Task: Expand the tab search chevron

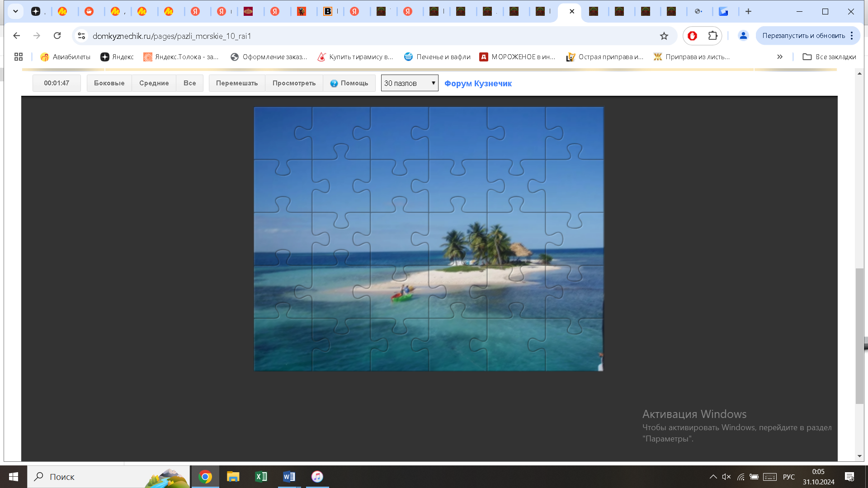Action: point(15,11)
